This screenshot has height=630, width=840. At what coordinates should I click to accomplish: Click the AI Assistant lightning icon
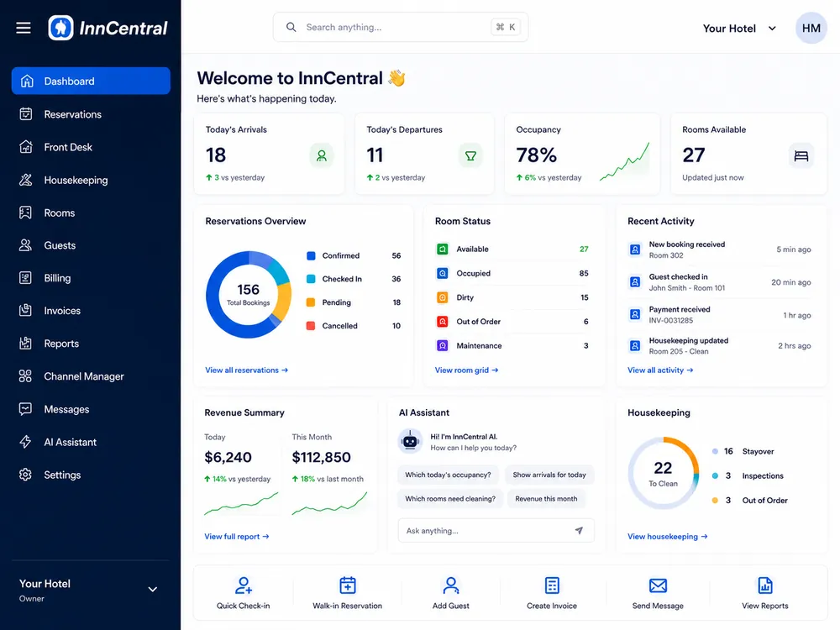(26, 442)
